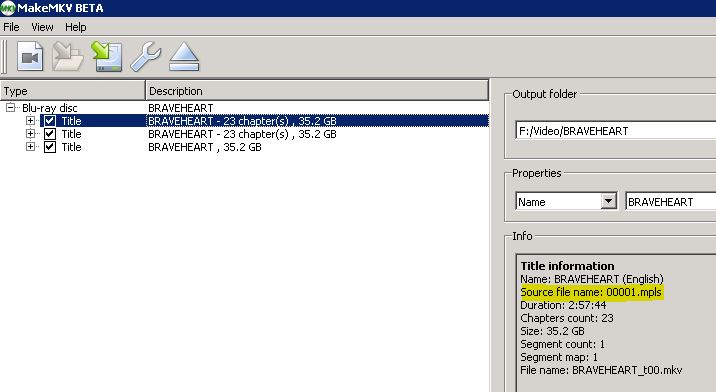Click the Open video files camera icon
This screenshot has width=716, height=392.
pos(30,57)
